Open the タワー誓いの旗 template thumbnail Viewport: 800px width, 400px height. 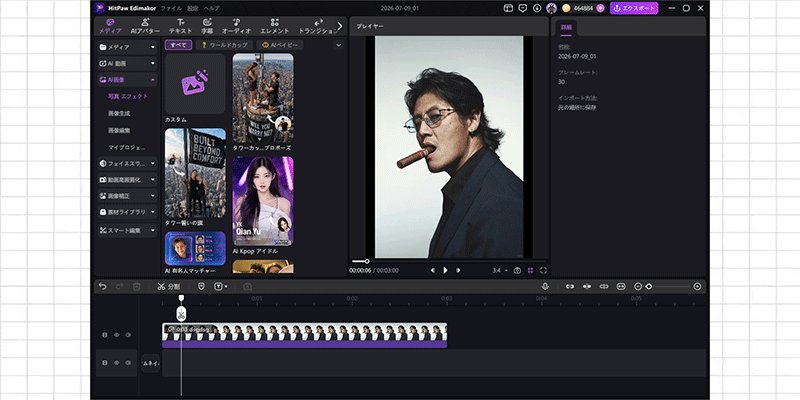(195, 173)
